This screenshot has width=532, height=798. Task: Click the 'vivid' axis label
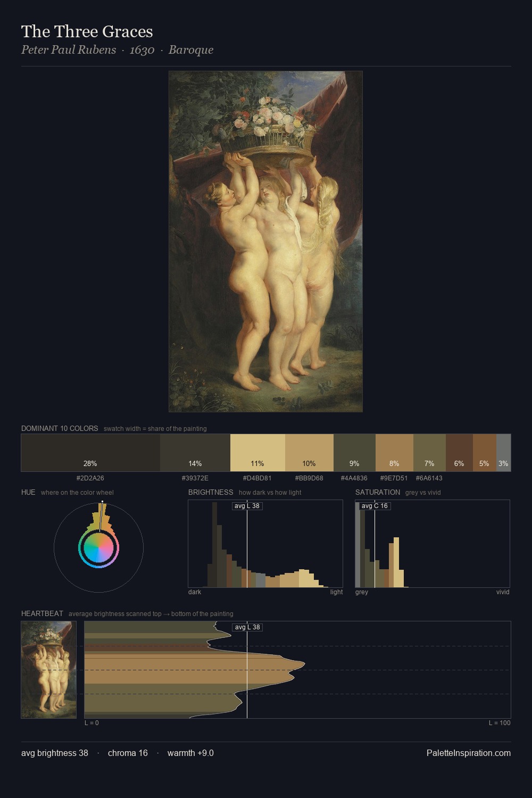[x=503, y=592]
